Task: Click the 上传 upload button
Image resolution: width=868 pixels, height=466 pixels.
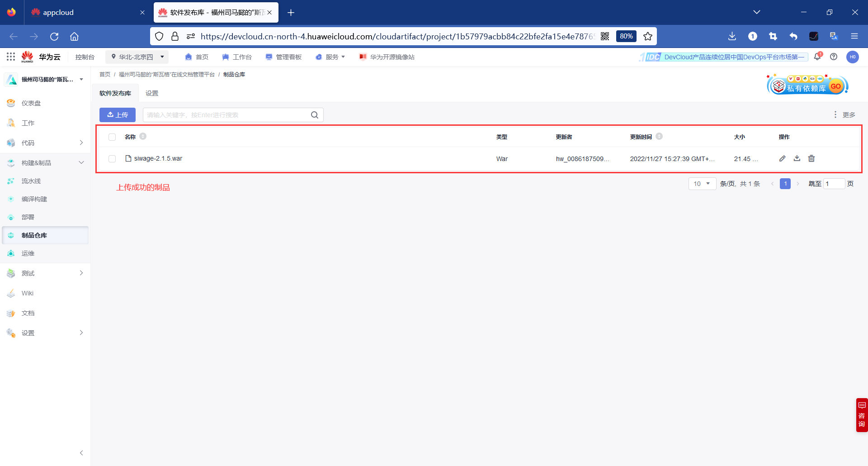Action: 118,115
